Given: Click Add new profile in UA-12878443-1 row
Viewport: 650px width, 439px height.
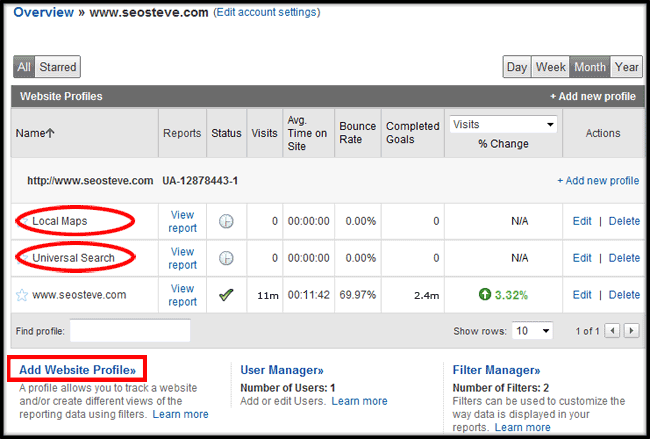Looking at the screenshot, I should coord(598,181).
